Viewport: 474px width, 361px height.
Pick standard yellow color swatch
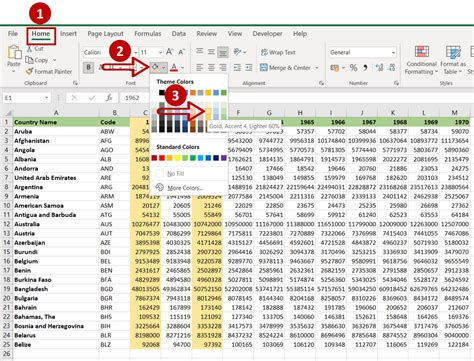(x=177, y=158)
